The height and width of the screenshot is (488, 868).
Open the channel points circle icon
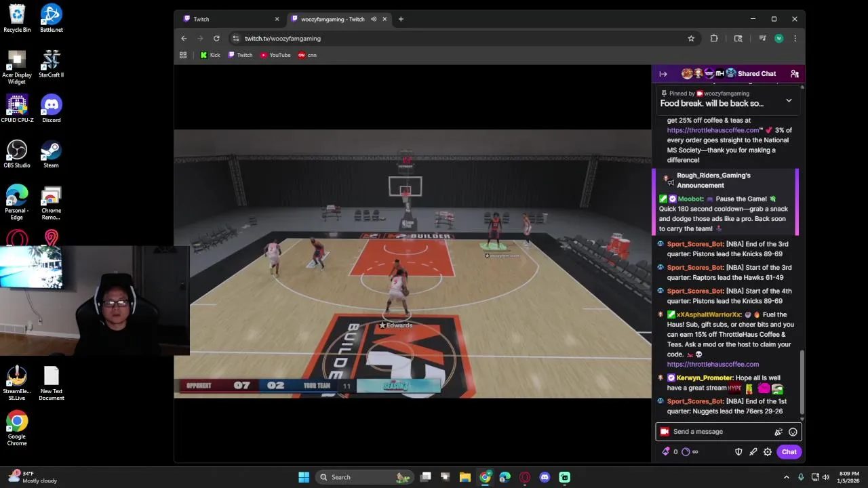[x=686, y=452]
